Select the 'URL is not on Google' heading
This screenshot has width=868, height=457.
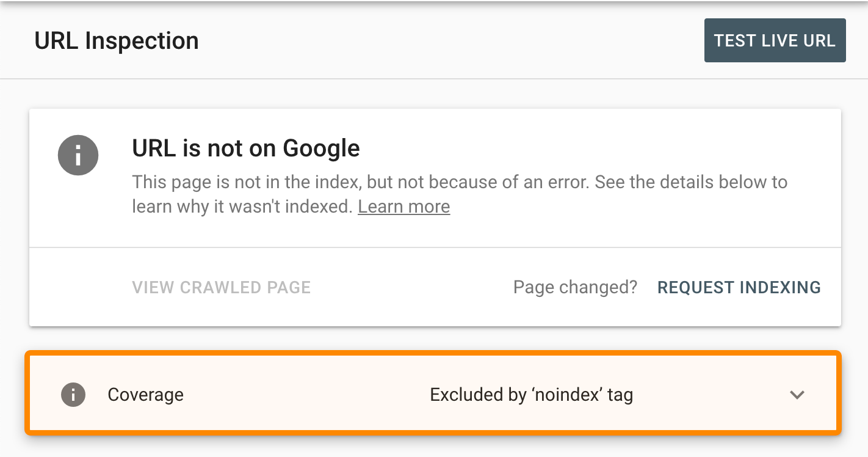(x=245, y=148)
